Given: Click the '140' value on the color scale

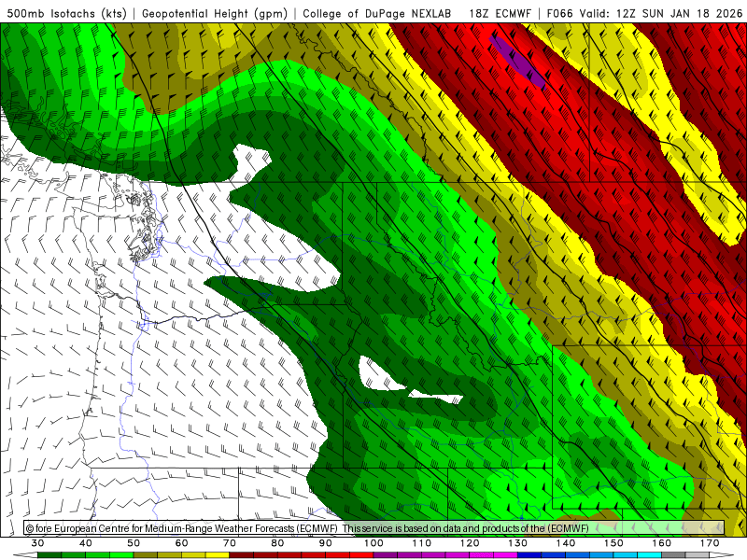Looking at the screenshot, I should tap(566, 543).
